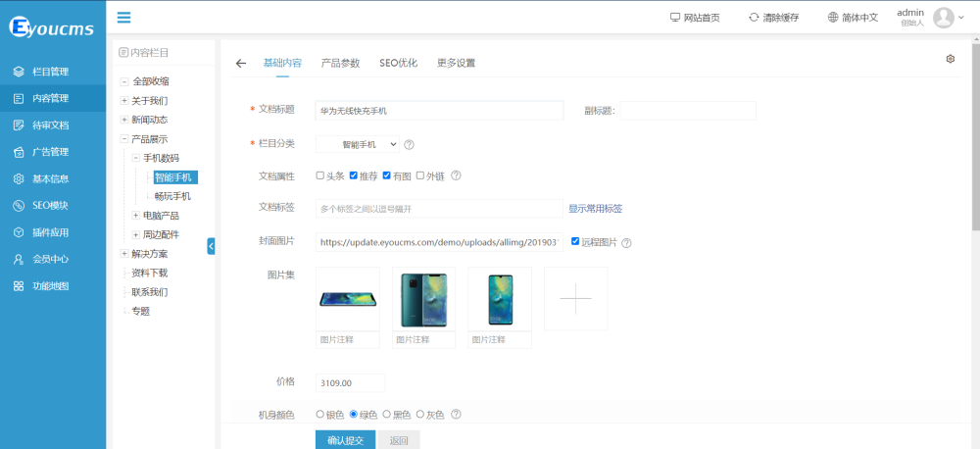Click help icon next to 栏目分类 dropdown
980x449 pixels.
coord(410,144)
